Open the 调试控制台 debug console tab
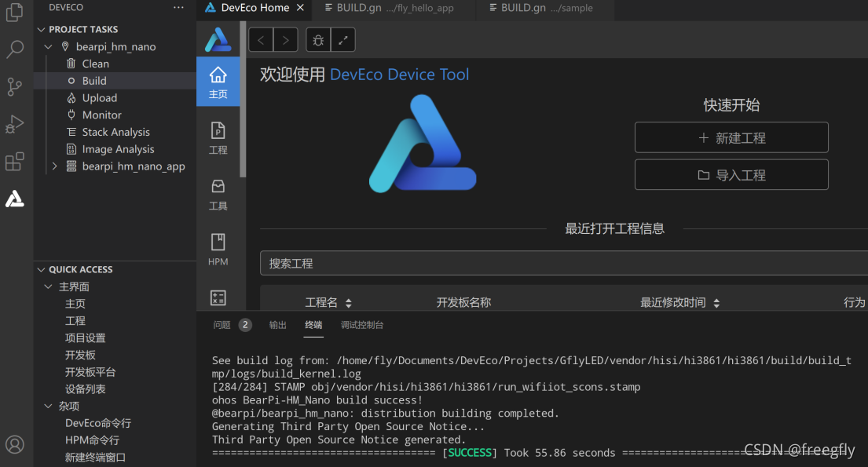Image resolution: width=868 pixels, height=467 pixels. [362, 325]
